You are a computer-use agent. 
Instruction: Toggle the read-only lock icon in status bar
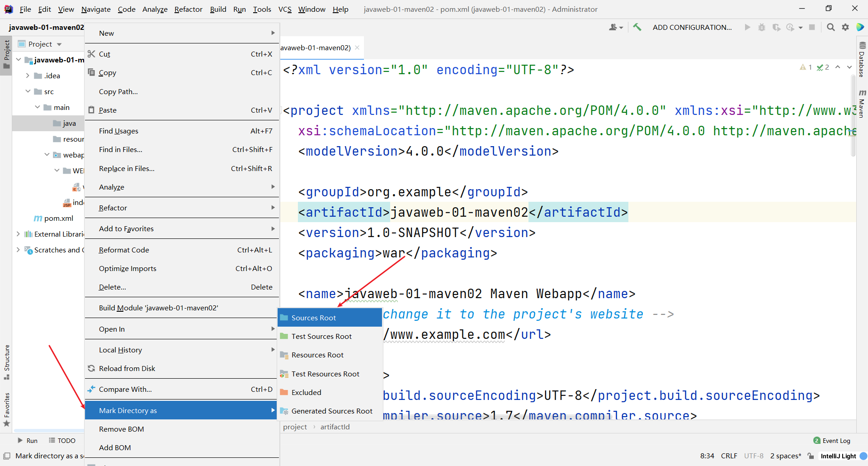click(811, 456)
